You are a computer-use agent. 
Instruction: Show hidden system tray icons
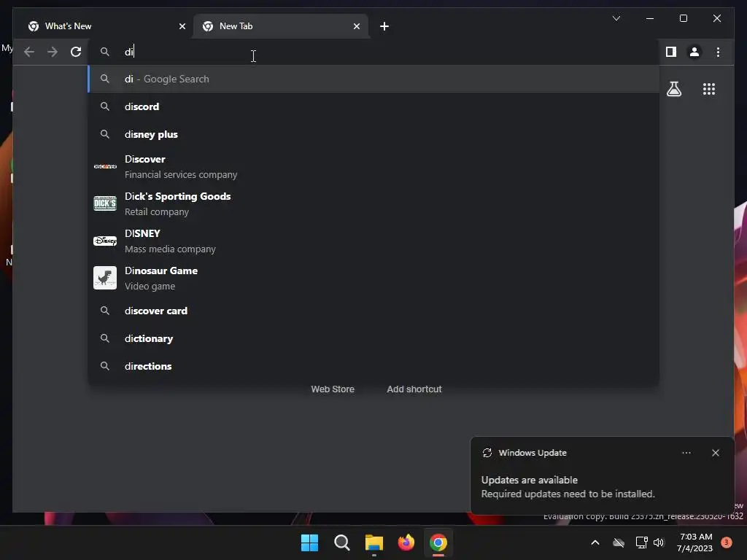[595, 542]
